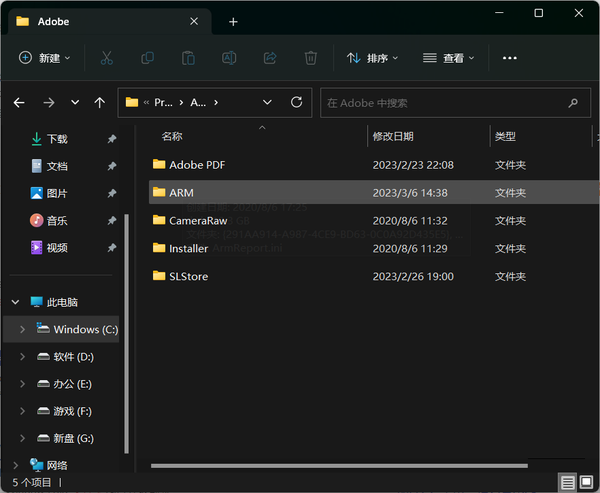Select the Adobe PDF folder
The height and width of the screenshot is (493, 600).
click(373, 165)
